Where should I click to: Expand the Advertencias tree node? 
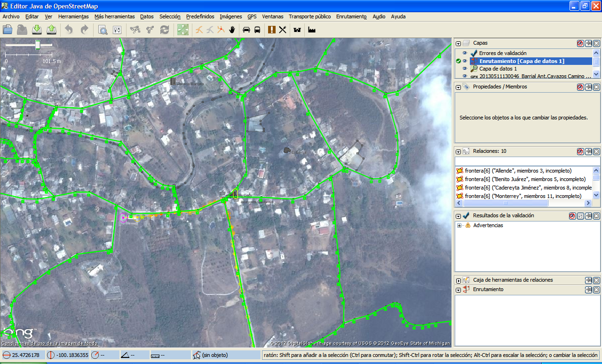[x=459, y=226]
